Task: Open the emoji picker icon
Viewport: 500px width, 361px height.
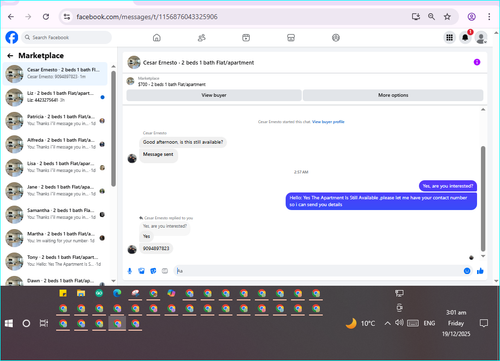Action: 467,271
